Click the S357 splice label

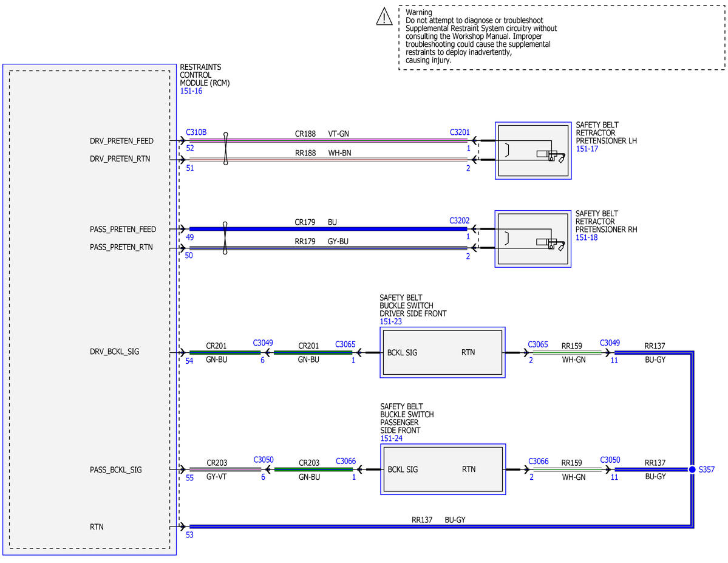tap(706, 469)
